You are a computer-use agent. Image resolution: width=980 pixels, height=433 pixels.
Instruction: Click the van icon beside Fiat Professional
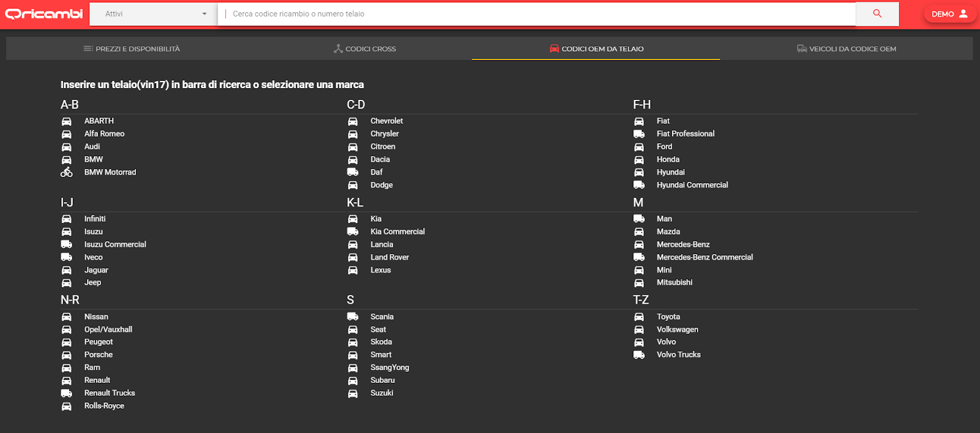tap(639, 134)
